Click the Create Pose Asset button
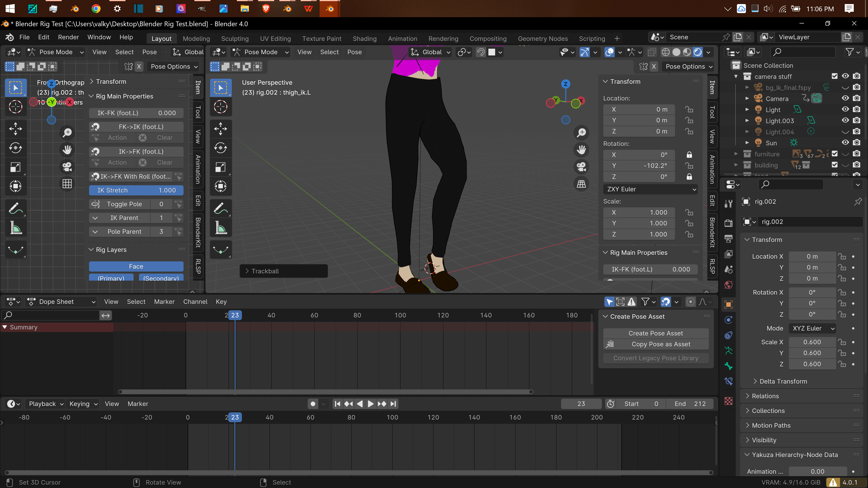 click(655, 333)
